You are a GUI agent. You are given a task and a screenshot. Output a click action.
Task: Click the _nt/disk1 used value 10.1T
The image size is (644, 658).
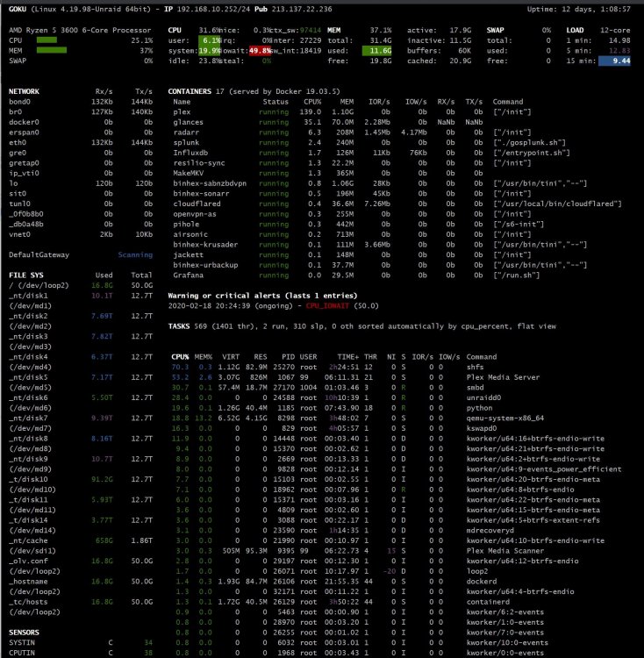coord(102,296)
